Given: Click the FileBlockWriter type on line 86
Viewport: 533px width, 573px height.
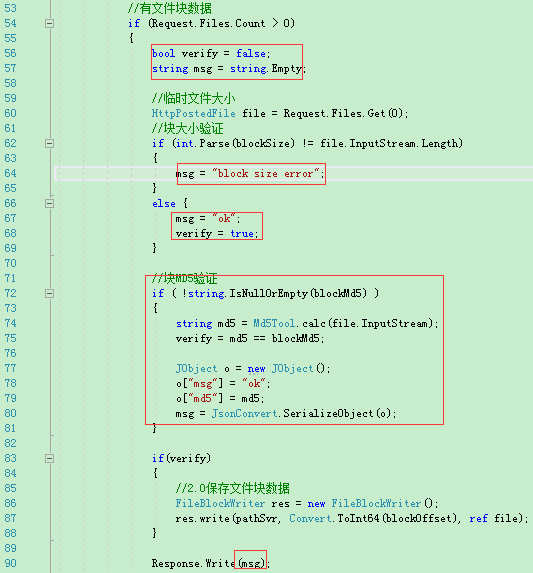Looking at the screenshot, I should coord(220,503).
